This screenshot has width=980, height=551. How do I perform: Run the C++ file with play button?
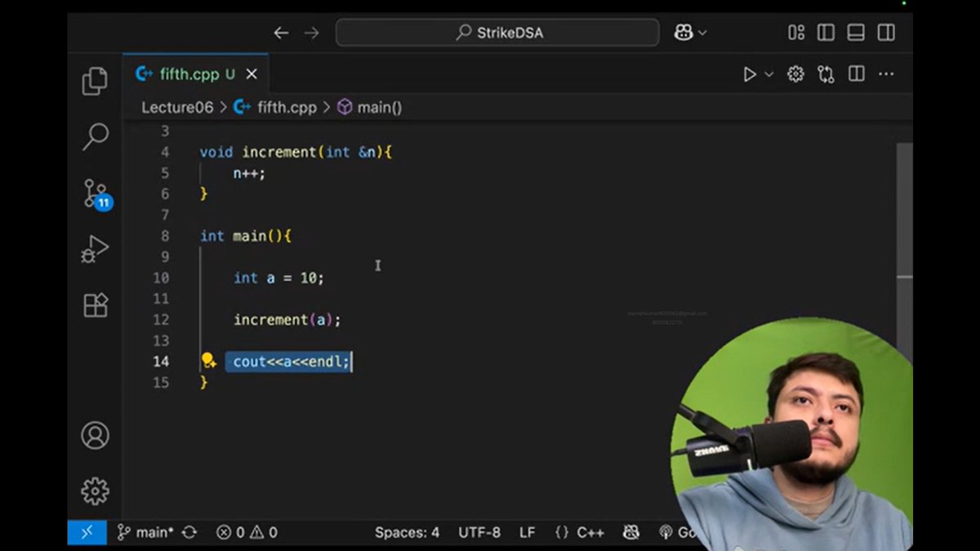tap(749, 74)
